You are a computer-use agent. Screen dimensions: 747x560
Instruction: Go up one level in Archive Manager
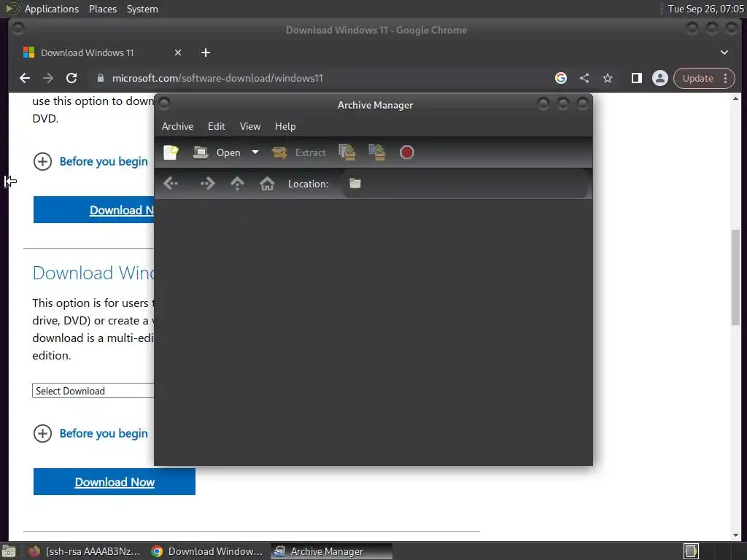point(237,183)
